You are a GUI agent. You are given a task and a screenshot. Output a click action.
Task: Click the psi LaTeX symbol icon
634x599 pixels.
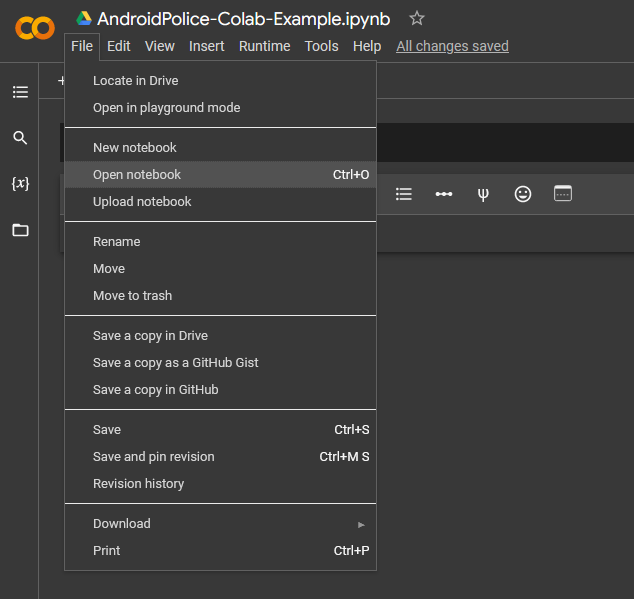point(483,194)
